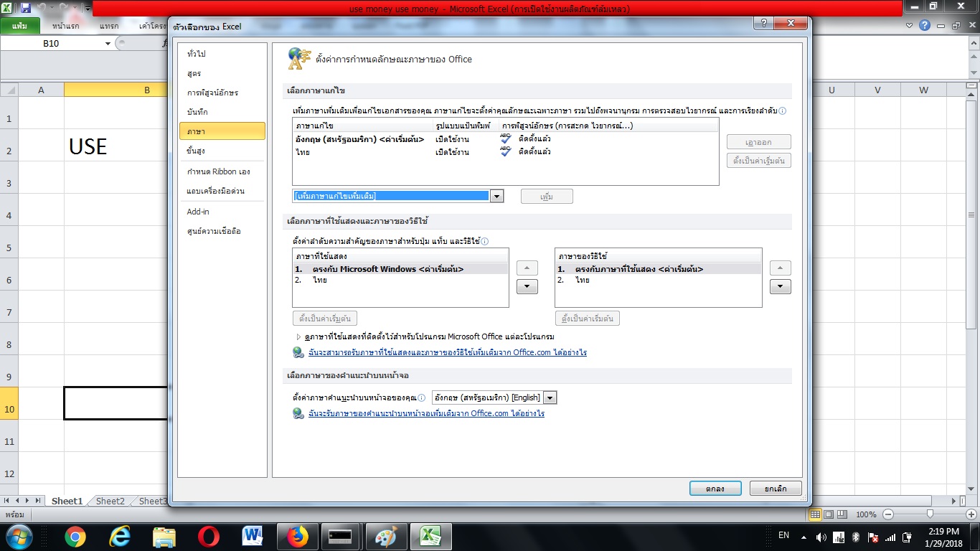The image size is (980, 551).
Task: Open link about more ScreenTip languages from Office.com
Action: [426, 413]
